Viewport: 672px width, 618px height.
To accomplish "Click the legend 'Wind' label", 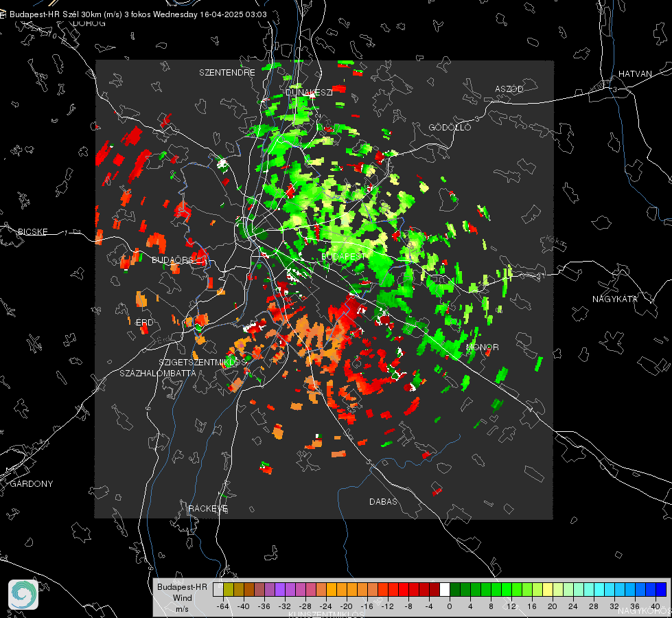I will [182, 598].
